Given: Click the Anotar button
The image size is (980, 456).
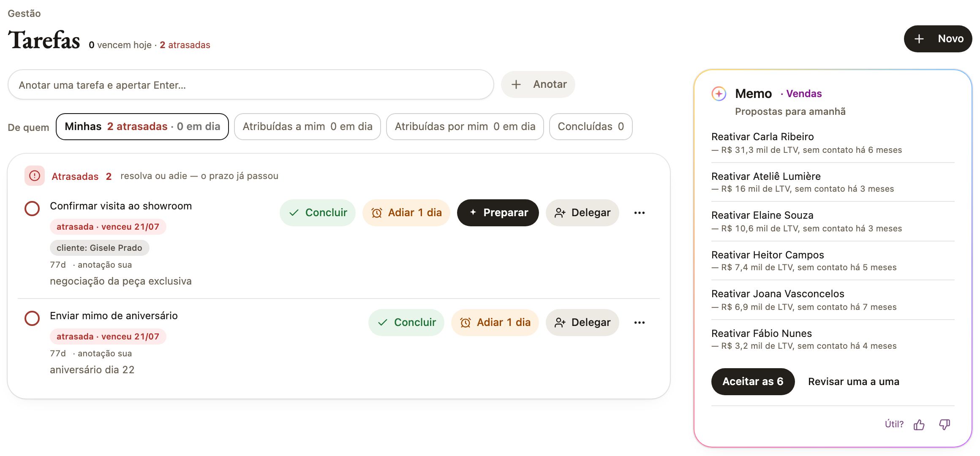Looking at the screenshot, I should click(538, 84).
